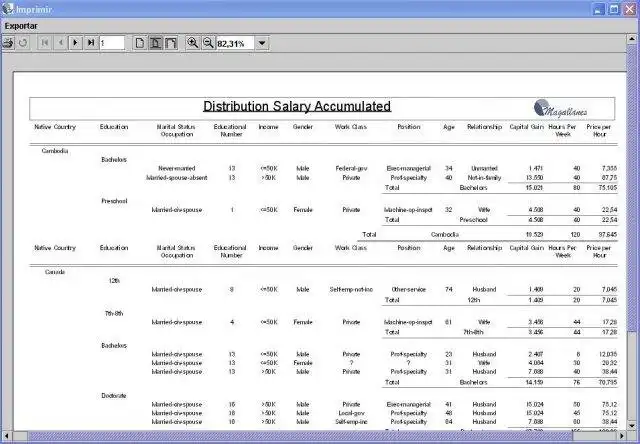The image size is (640, 444).
Task: Click the vertical scrollbar thumb
Action: [x=631, y=189]
